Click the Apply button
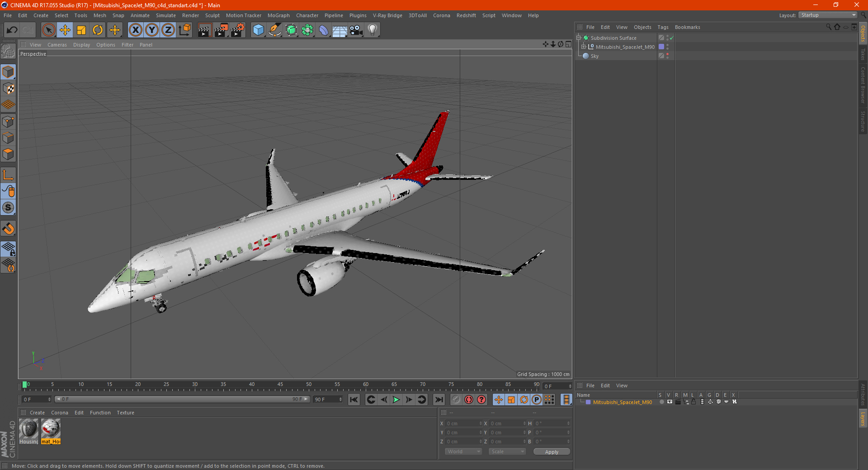Image resolution: width=868 pixels, height=470 pixels. coord(552,452)
